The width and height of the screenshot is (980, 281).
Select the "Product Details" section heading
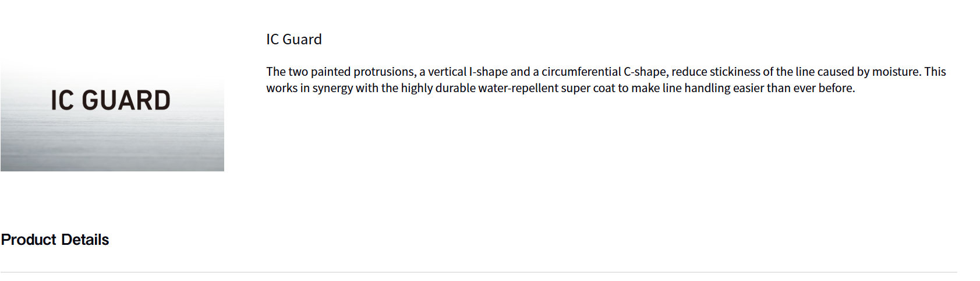coord(55,240)
